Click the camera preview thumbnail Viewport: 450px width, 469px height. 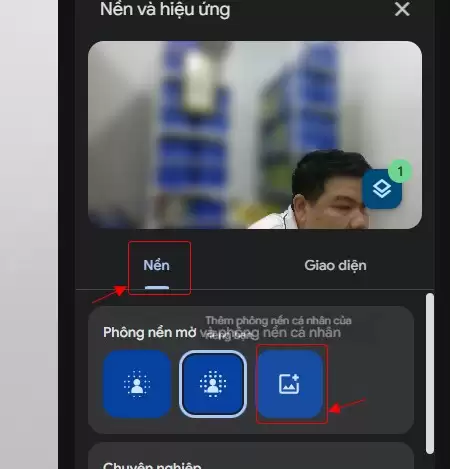pos(255,135)
